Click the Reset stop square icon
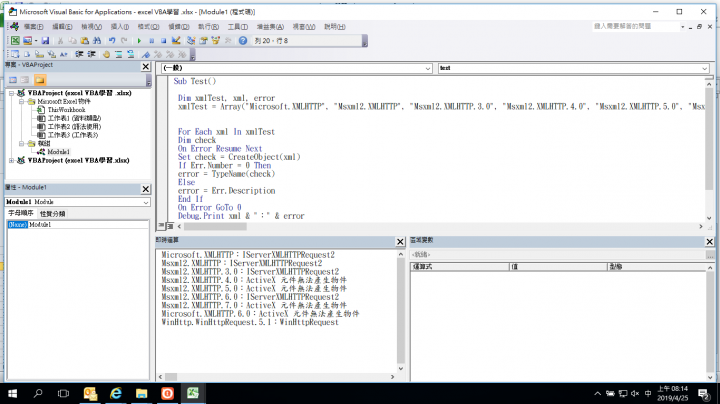This screenshot has width=720, height=404. pos(163,41)
